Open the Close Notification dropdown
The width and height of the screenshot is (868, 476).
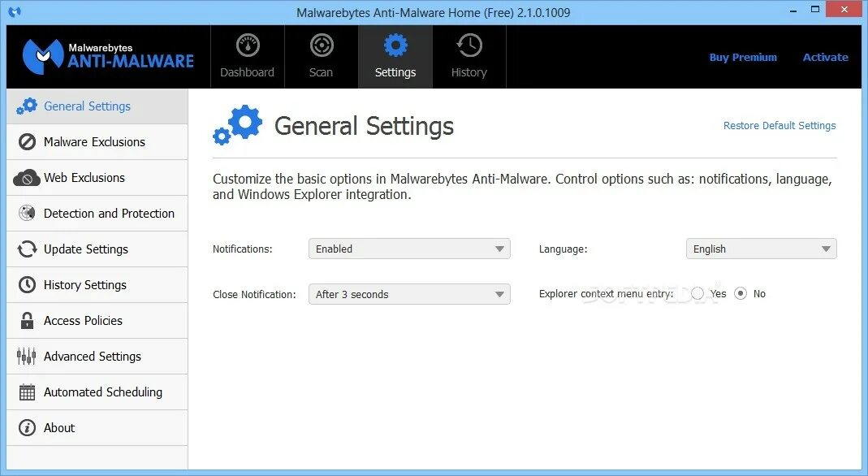[409, 295]
